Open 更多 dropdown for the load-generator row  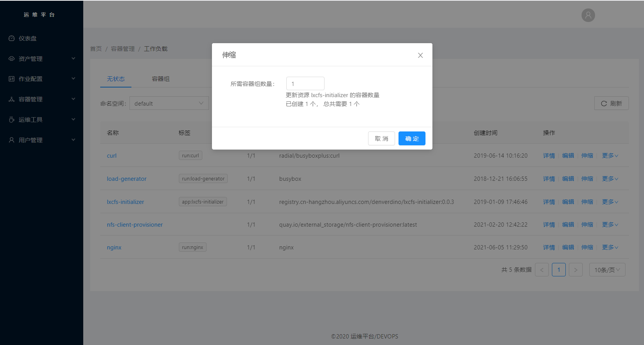pyautogui.click(x=610, y=179)
